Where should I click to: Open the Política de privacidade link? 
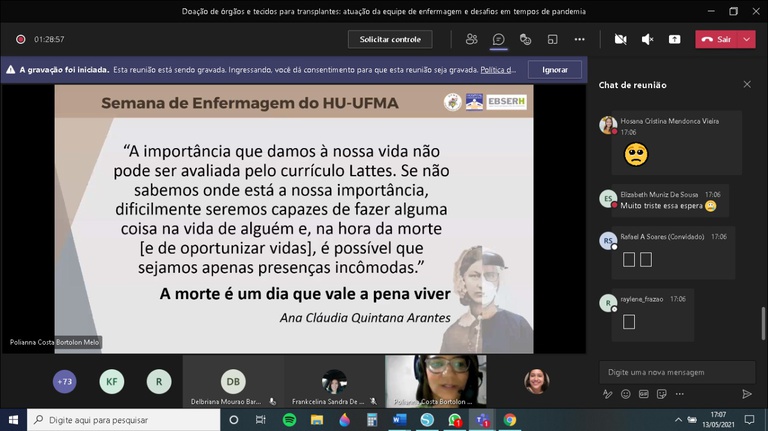click(498, 70)
